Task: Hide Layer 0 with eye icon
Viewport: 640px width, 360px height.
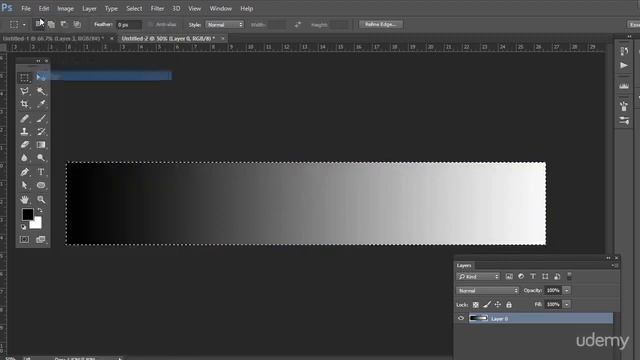Action: (461, 318)
